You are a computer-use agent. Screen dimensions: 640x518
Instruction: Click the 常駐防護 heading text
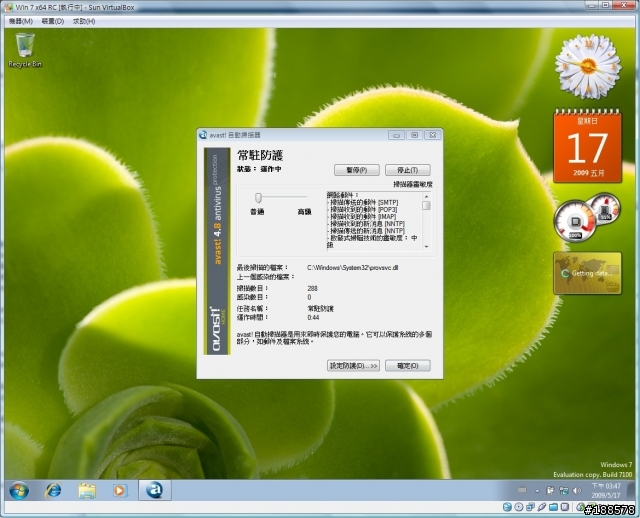[x=260, y=155]
